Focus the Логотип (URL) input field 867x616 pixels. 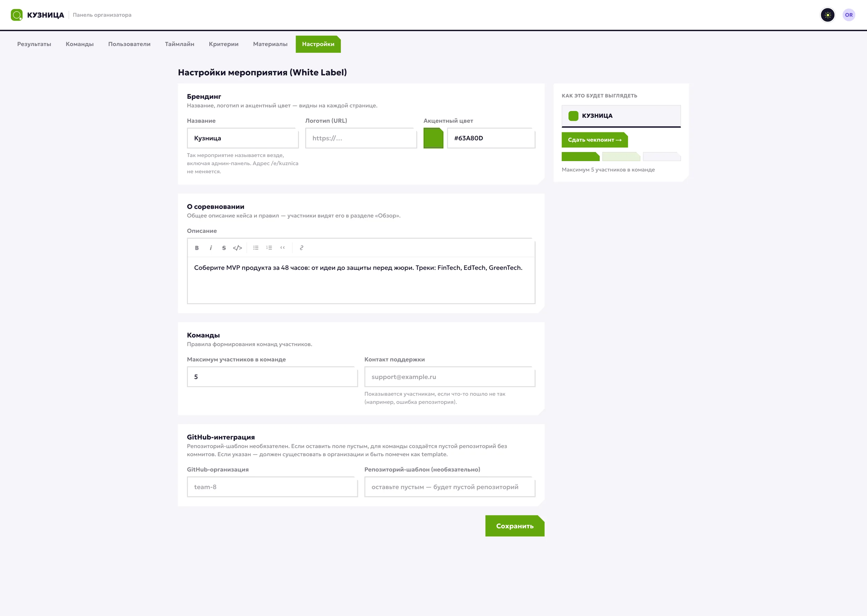tap(361, 138)
